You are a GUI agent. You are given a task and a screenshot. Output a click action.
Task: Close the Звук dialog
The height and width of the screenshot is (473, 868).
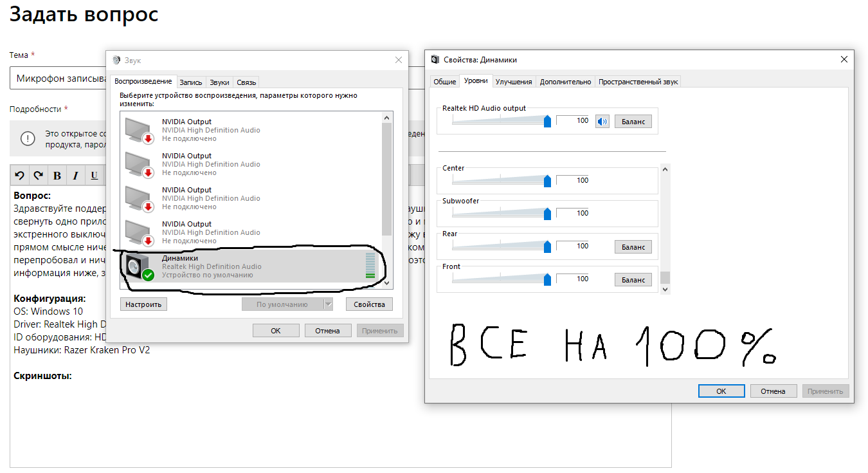[399, 60]
